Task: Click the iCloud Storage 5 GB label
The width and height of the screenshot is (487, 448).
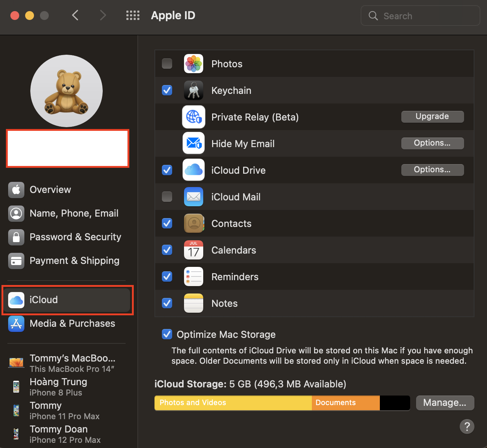Action: click(x=250, y=384)
